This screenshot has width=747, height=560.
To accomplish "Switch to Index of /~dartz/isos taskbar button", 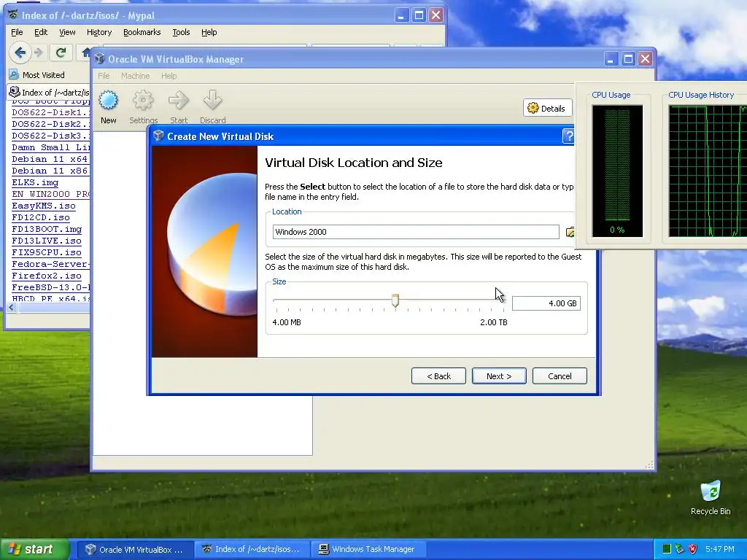I will pos(252,549).
